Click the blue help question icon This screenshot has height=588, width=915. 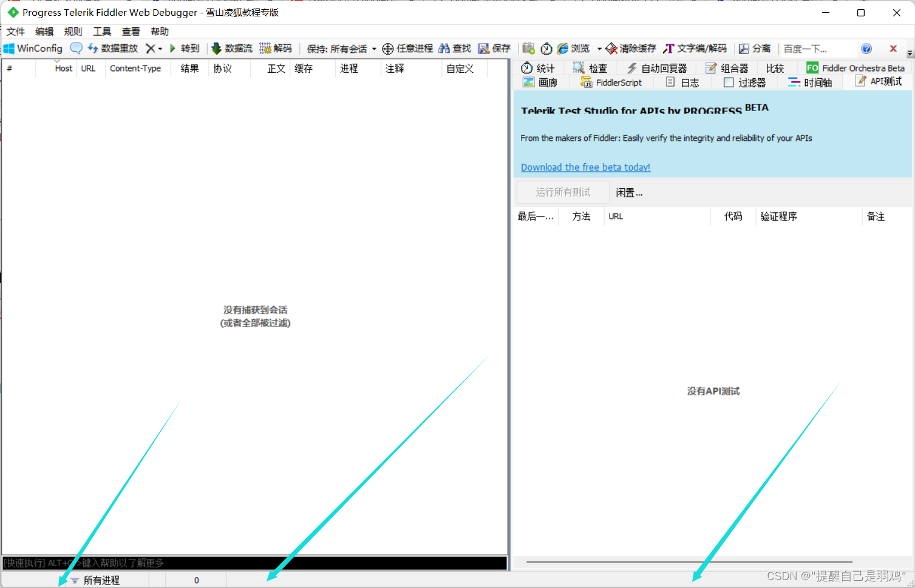pos(866,49)
